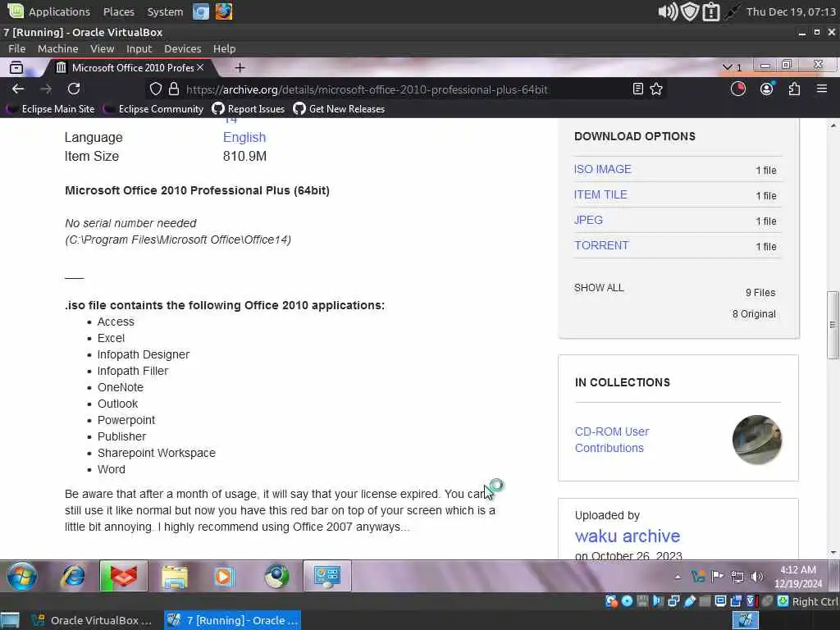Launch Firefox from host top panel
Screen dimensions: 840x630
pos(224,11)
